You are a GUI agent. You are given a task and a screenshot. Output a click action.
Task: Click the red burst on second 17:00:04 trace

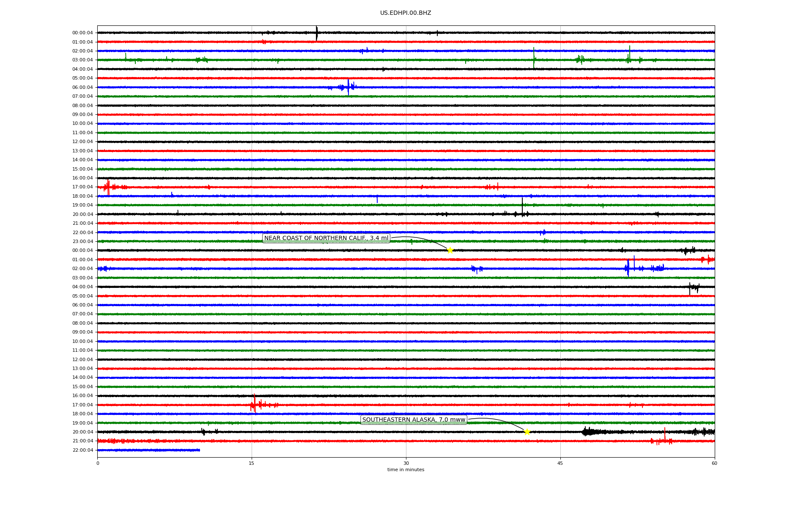[x=254, y=404]
